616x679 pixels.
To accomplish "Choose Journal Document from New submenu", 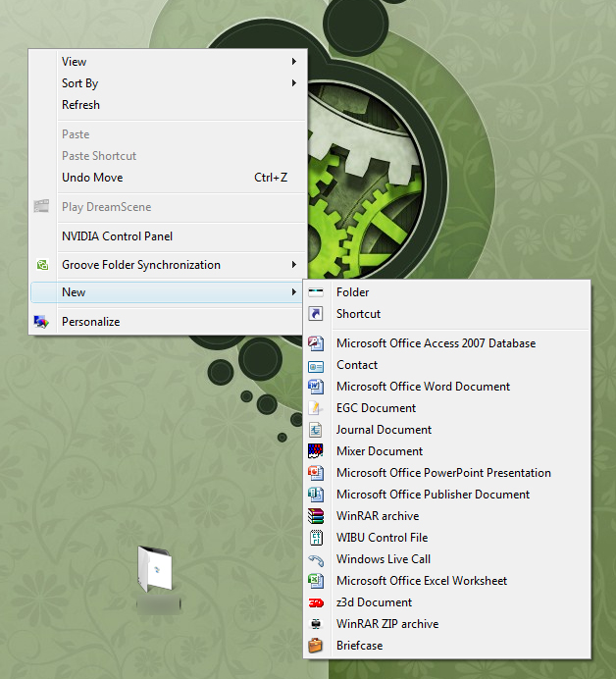I will [x=384, y=430].
